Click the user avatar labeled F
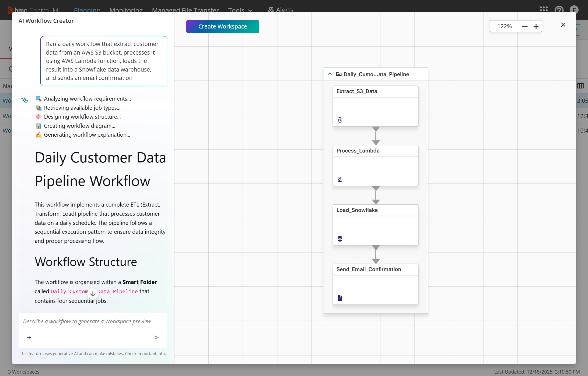588x376 pixels. pyautogui.click(x=574, y=10)
